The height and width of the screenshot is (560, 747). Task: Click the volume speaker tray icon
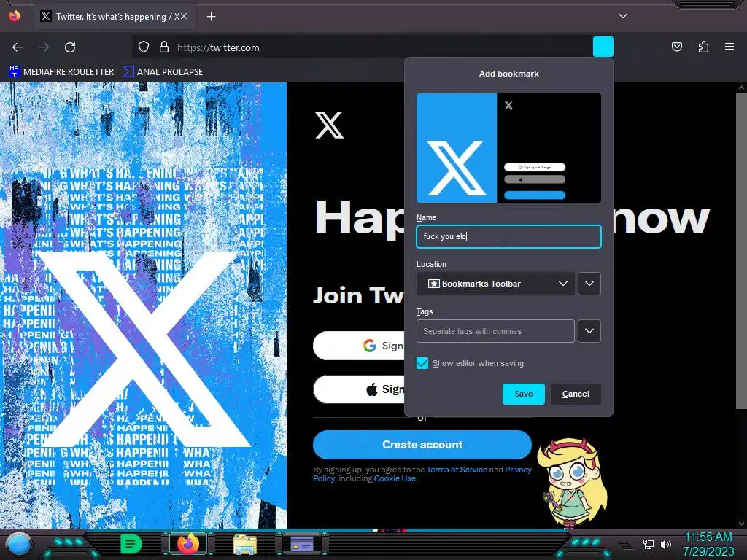665,544
